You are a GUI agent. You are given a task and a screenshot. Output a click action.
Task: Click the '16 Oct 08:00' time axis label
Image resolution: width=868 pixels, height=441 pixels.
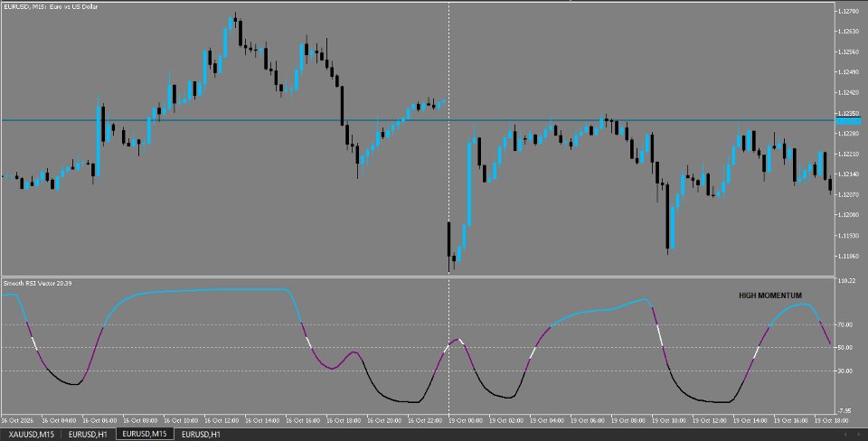click(x=139, y=420)
